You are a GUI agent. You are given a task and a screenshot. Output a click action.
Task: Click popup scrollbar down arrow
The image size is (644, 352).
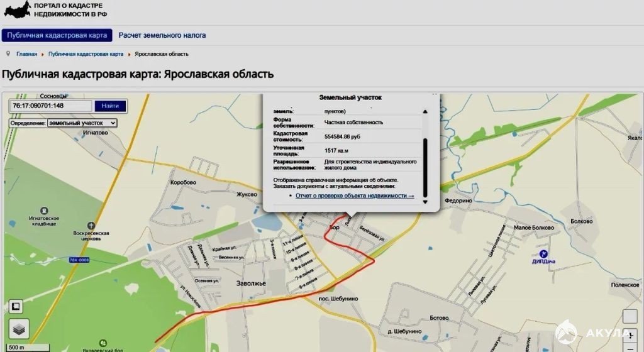tap(425, 202)
